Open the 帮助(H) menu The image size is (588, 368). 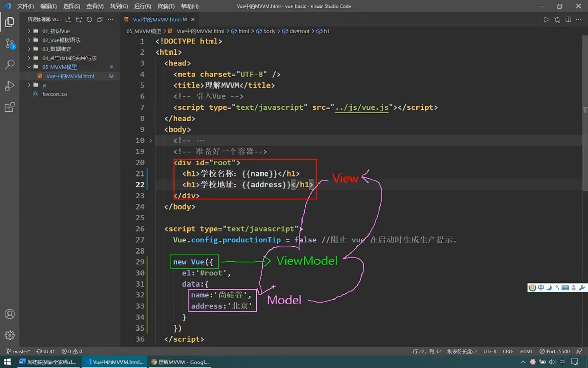coord(190,6)
